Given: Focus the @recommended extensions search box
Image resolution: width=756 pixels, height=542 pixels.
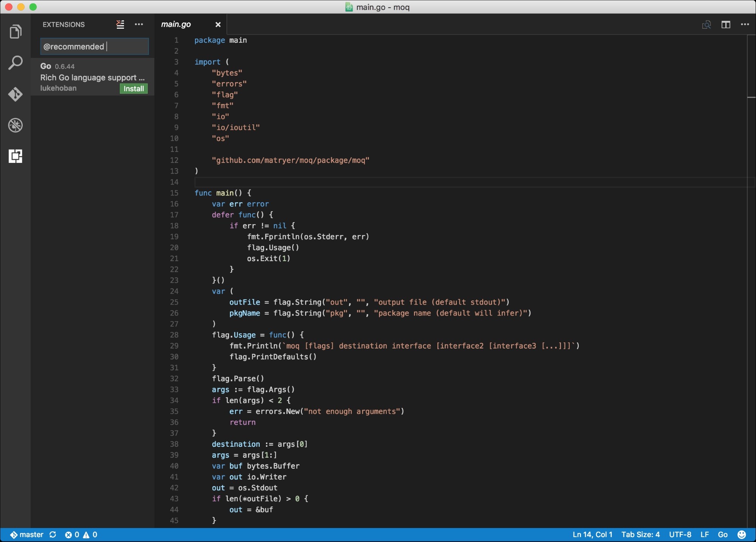Looking at the screenshot, I should point(94,46).
